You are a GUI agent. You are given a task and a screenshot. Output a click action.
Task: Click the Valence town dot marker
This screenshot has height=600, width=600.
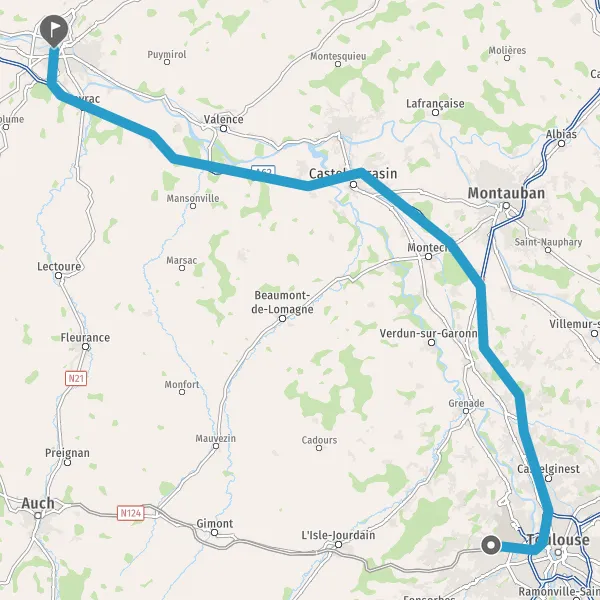(x=223, y=129)
